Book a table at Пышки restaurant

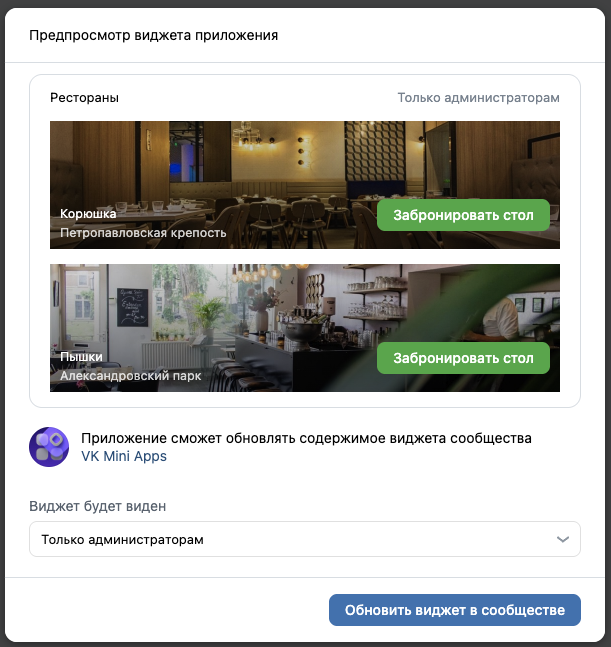click(x=463, y=358)
